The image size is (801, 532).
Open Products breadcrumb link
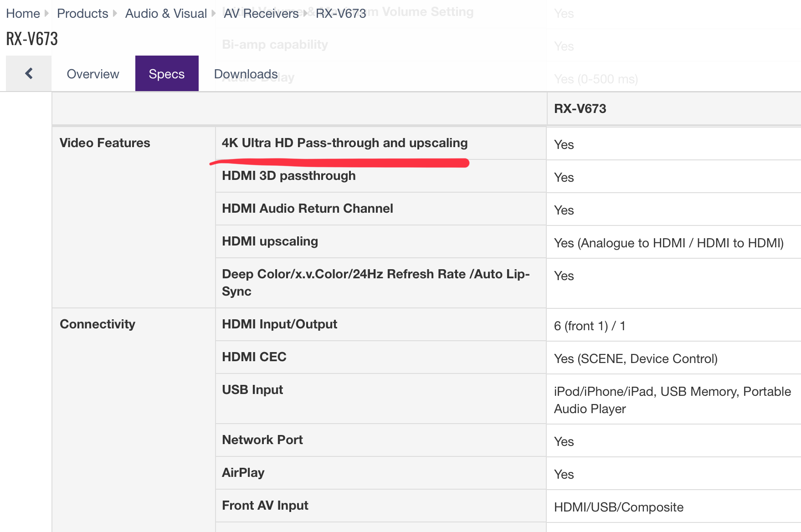click(x=82, y=13)
